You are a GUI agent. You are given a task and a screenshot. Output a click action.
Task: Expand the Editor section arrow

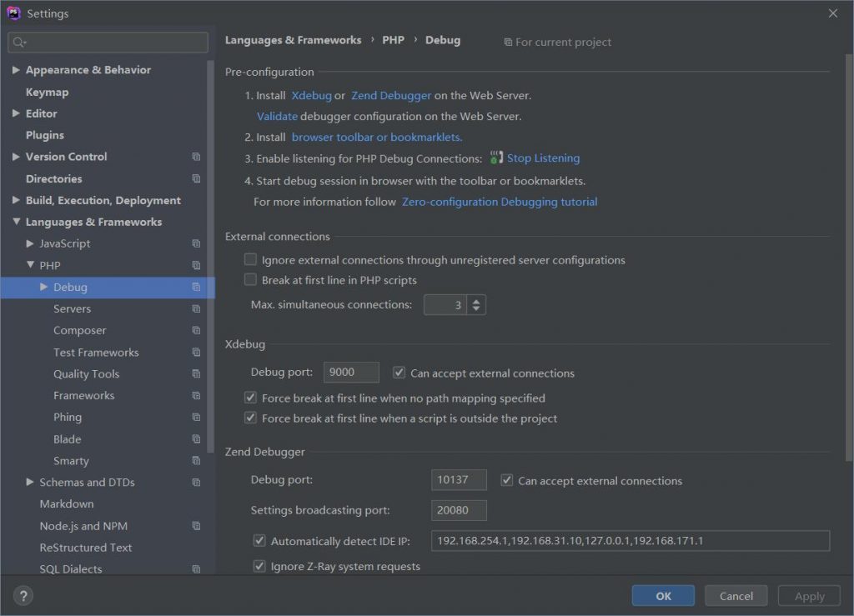click(x=16, y=113)
